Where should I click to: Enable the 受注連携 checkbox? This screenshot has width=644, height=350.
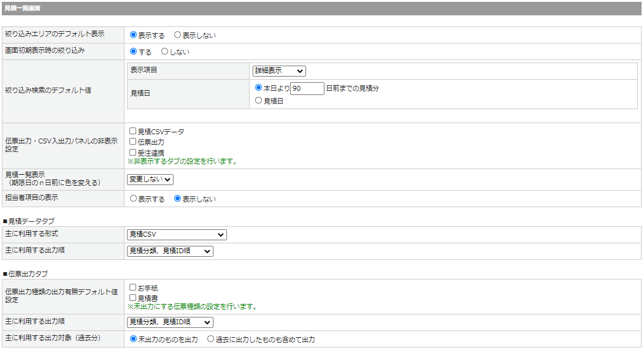point(132,152)
